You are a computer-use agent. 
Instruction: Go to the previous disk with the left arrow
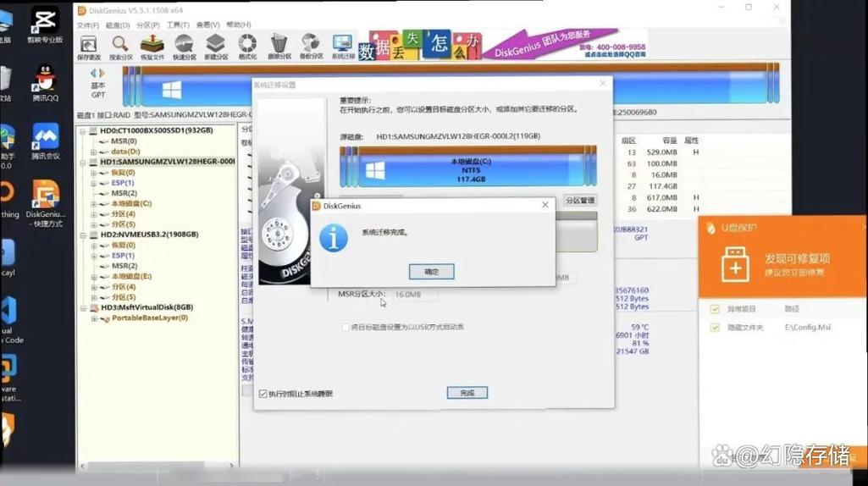pyautogui.click(x=93, y=73)
